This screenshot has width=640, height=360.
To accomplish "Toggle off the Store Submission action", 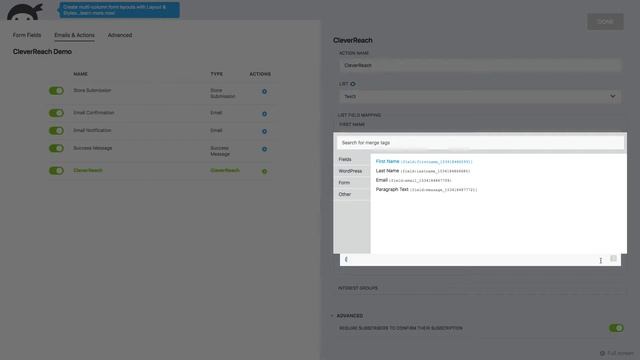I will point(56,91).
